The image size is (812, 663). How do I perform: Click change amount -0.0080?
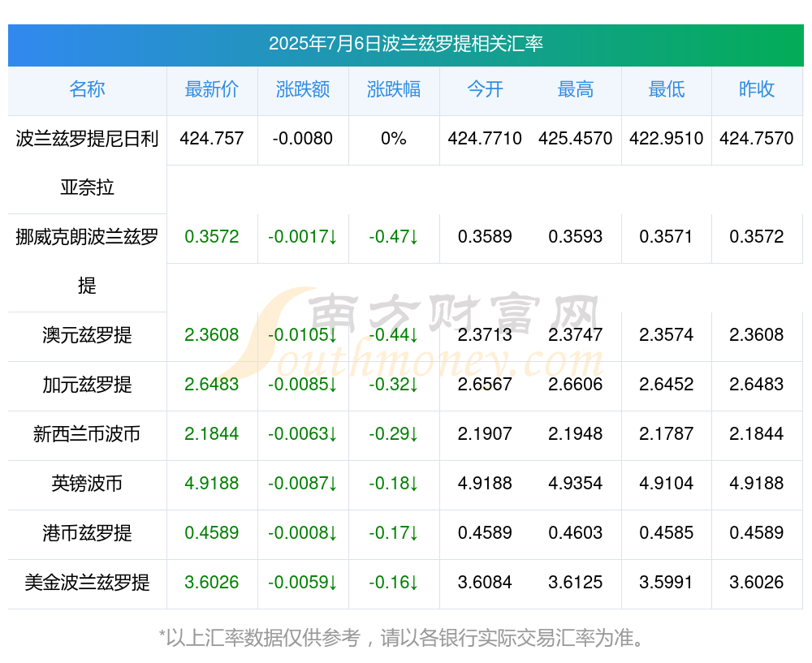tap(302, 138)
